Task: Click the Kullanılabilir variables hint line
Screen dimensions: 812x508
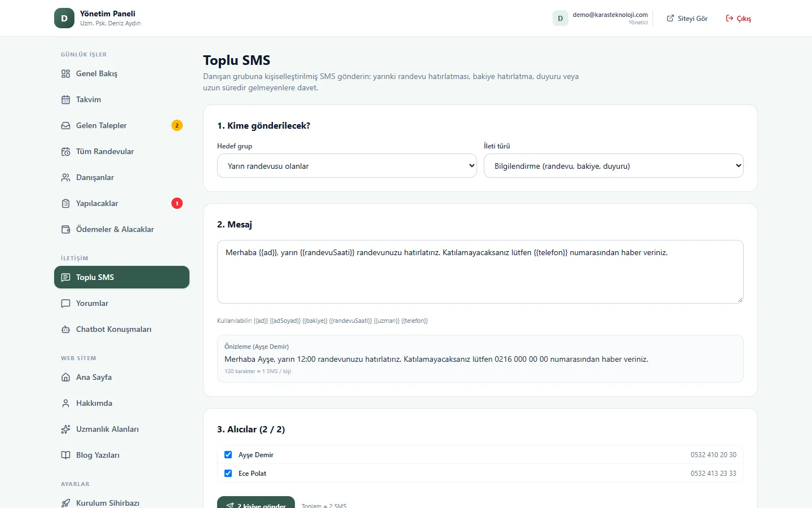Action: (x=323, y=321)
